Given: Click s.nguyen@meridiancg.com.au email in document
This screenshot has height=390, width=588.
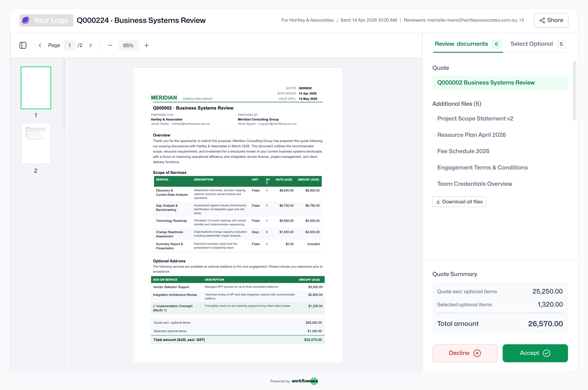Looking at the screenshot, I should 277,124.
